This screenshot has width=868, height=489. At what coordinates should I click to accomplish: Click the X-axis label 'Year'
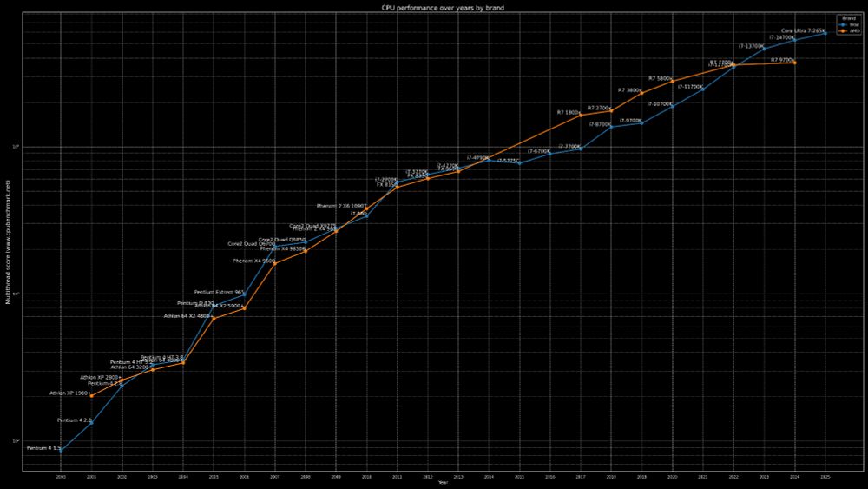443,482
